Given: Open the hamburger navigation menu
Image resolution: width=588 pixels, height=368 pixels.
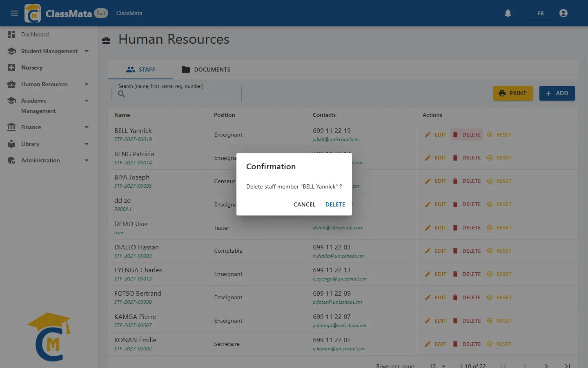Looking at the screenshot, I should pyautogui.click(x=15, y=13).
